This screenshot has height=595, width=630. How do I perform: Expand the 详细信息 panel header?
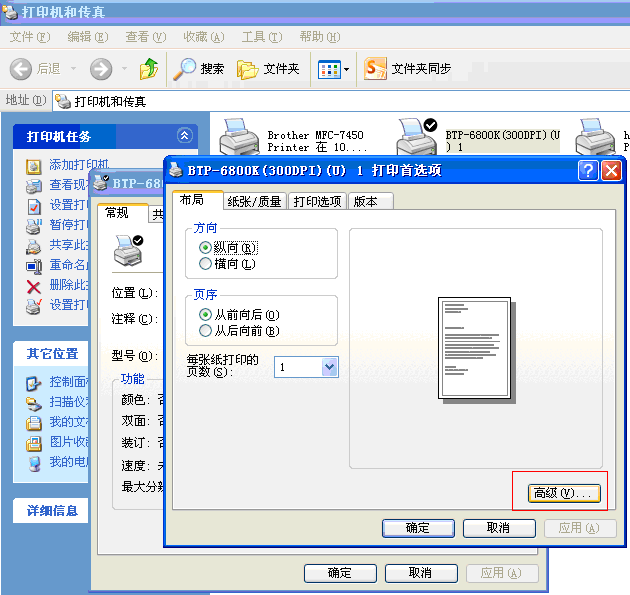[51, 511]
